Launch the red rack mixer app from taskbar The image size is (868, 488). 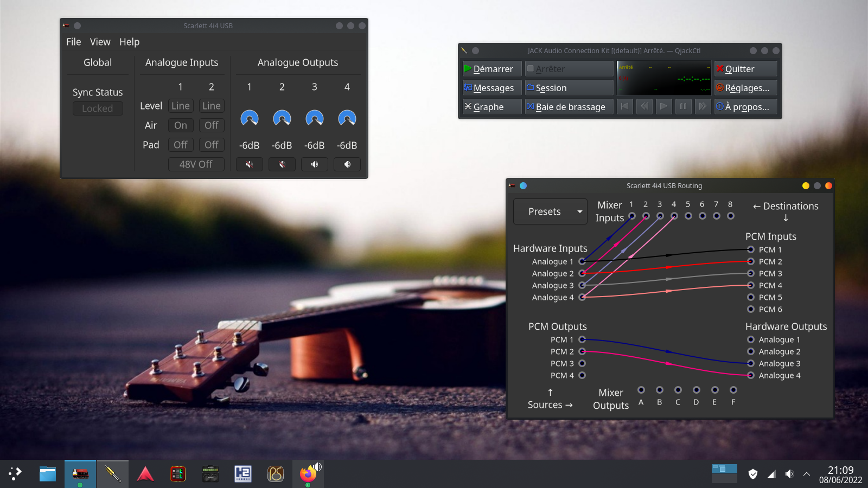pyautogui.click(x=178, y=474)
